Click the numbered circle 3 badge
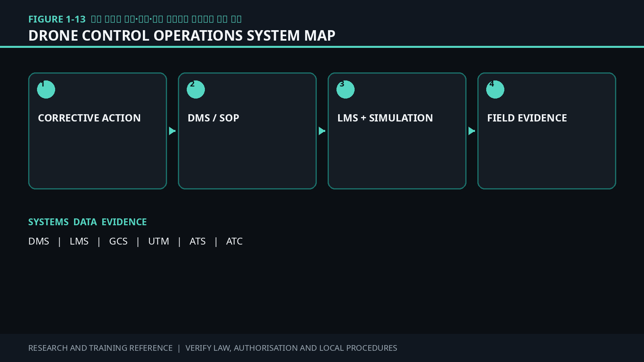Viewport: 644px width, 362px height. coord(345,89)
